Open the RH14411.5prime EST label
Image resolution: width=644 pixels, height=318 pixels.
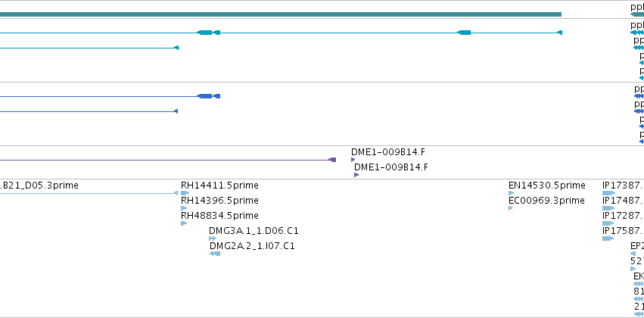click(219, 185)
